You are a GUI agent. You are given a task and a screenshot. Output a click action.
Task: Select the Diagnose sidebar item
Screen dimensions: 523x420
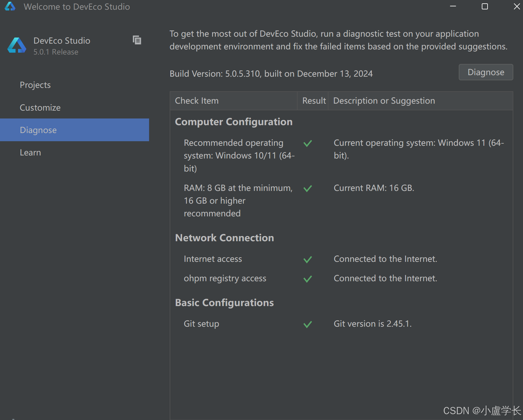pos(75,130)
